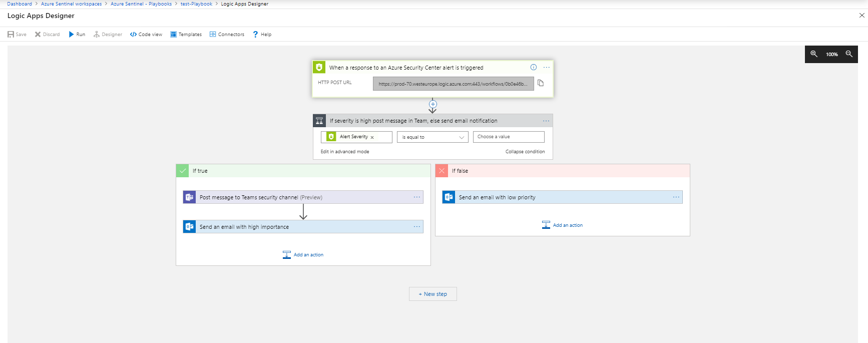Select the If true branch header
The width and height of the screenshot is (868, 343).
click(303, 171)
